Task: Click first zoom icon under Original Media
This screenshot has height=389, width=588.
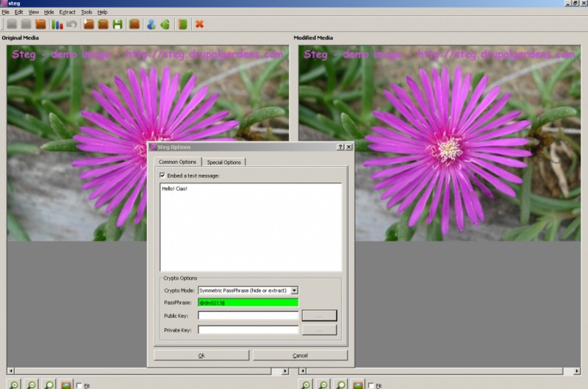Action: tap(13, 384)
